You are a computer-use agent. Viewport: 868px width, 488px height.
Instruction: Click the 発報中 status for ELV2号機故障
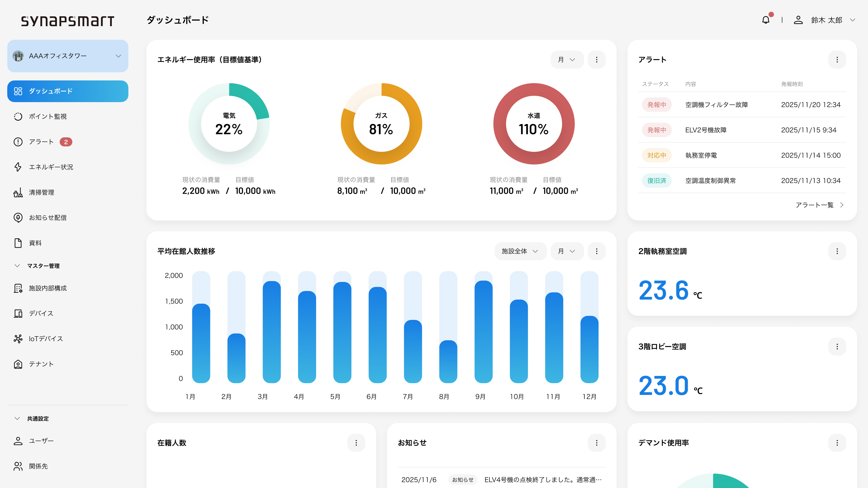point(656,130)
